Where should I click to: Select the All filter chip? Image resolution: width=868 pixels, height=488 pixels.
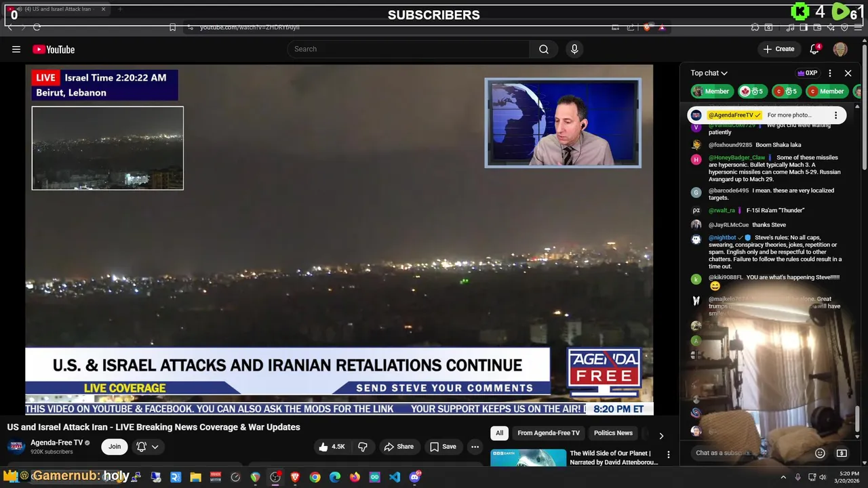click(x=499, y=433)
